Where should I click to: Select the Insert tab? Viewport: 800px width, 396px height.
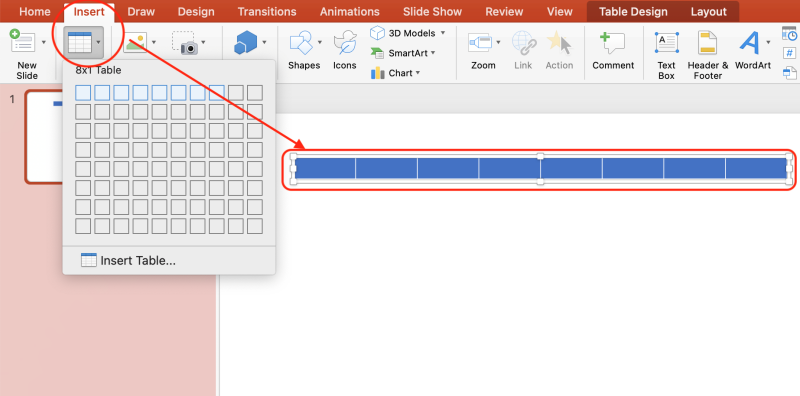tap(89, 12)
